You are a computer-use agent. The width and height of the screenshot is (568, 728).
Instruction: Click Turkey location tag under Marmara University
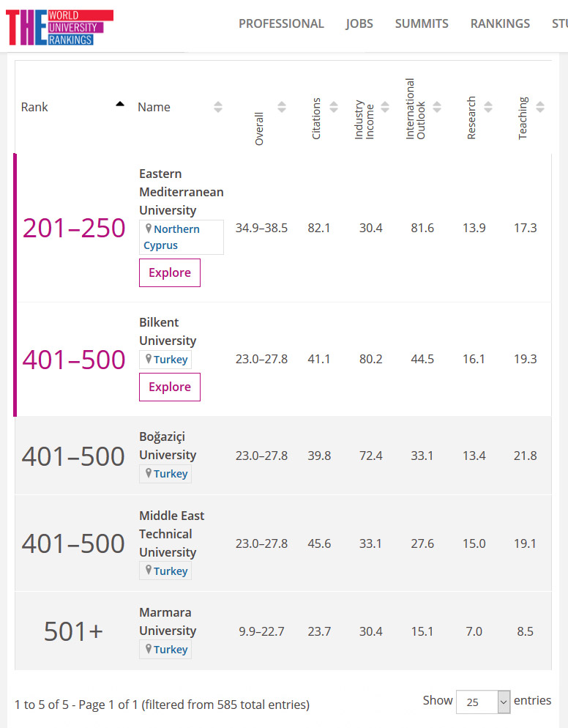click(x=170, y=650)
